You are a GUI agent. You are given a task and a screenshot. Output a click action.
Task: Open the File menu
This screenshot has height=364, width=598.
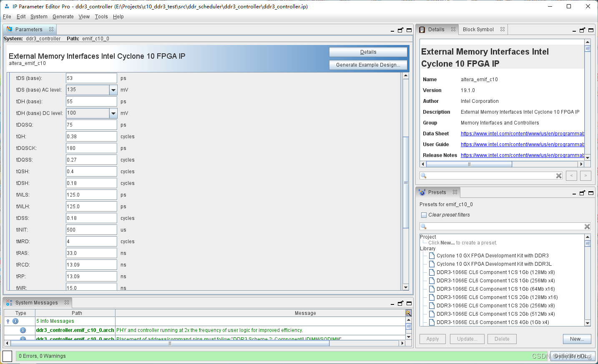(x=7, y=17)
